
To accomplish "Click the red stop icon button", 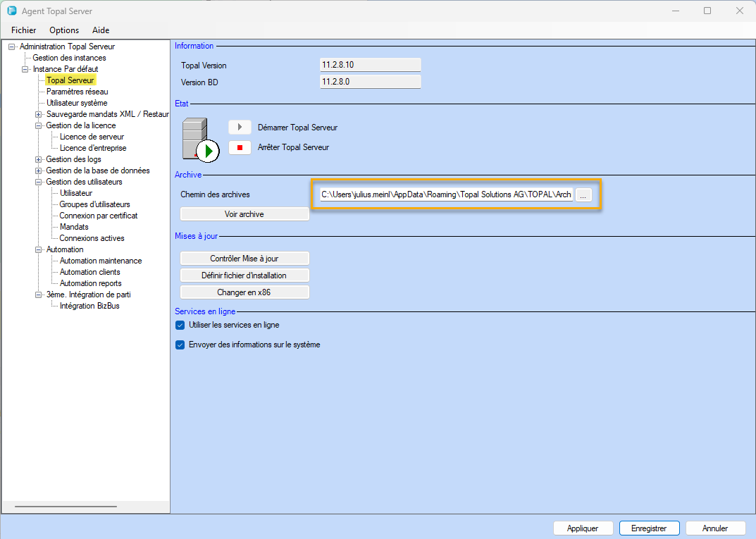I will point(240,148).
